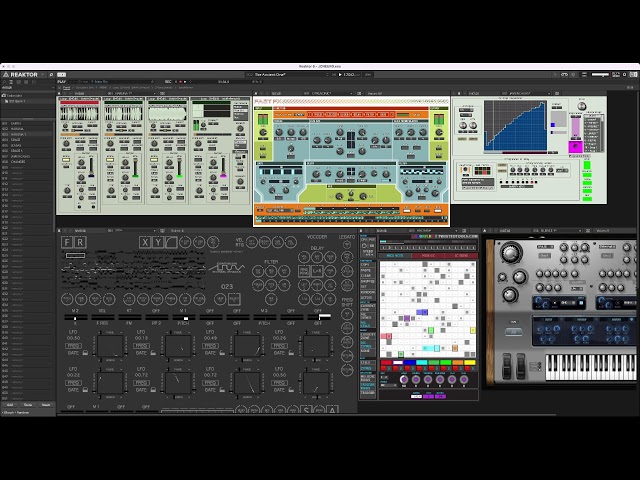Click the circular knob under LEGATO label
640x480 pixels.
pyautogui.click(x=347, y=245)
